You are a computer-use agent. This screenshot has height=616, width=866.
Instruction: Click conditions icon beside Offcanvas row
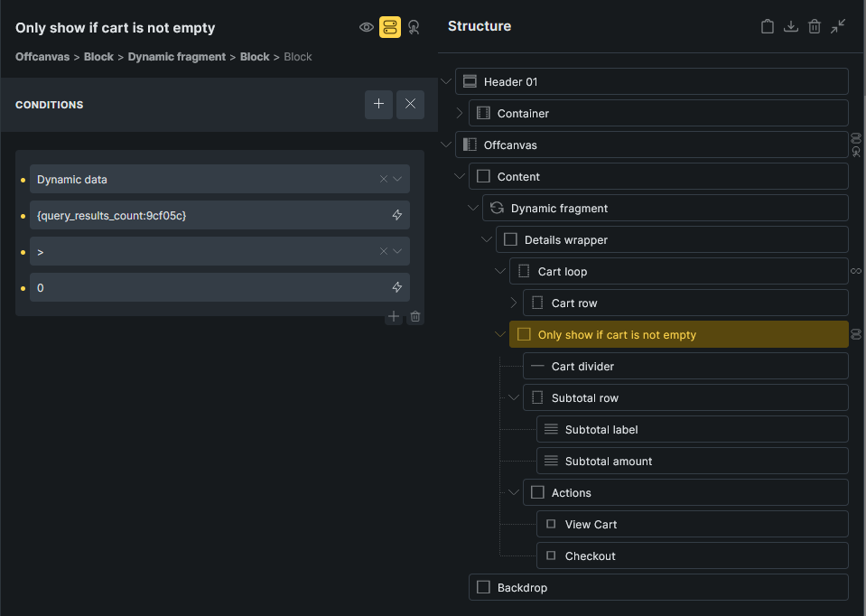(x=856, y=138)
